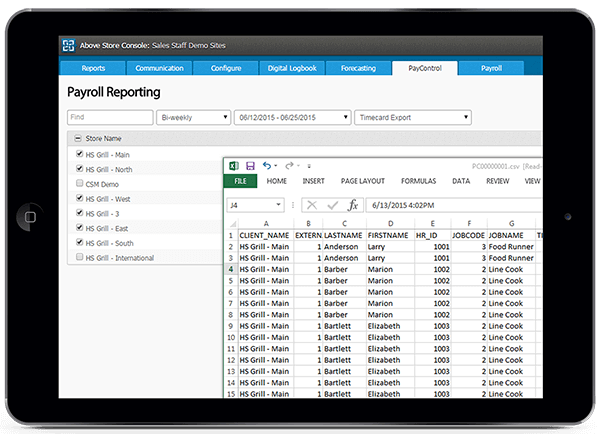
Task: Go to the Forecasting tab
Action: tap(358, 68)
